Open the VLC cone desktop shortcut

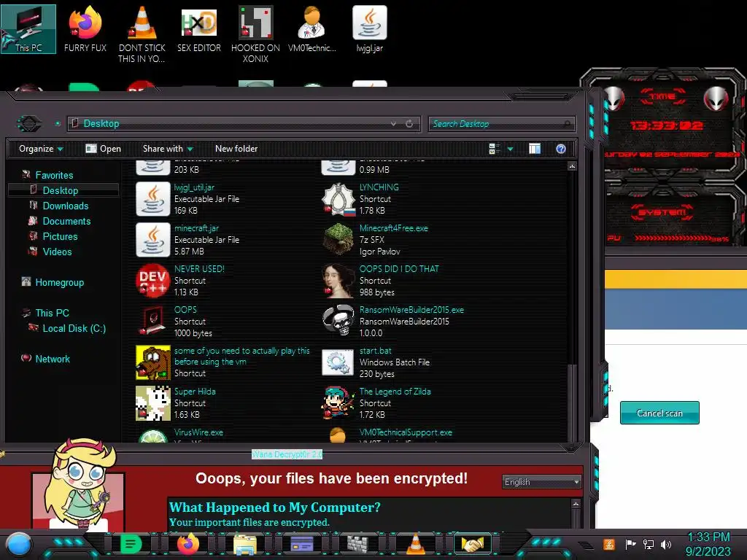[142, 34]
